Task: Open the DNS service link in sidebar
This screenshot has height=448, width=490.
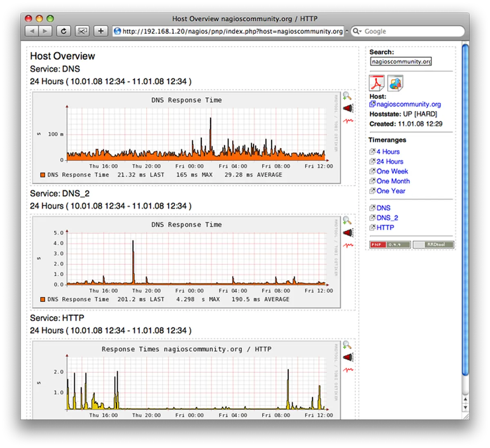Action: [383, 208]
